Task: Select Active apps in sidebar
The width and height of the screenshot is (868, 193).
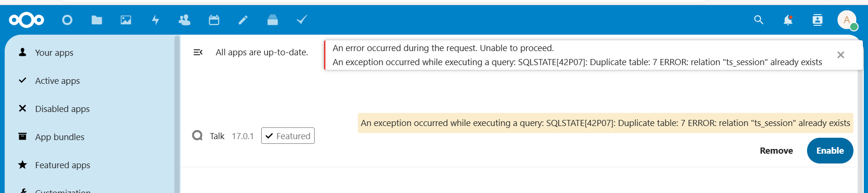Action: point(57,81)
